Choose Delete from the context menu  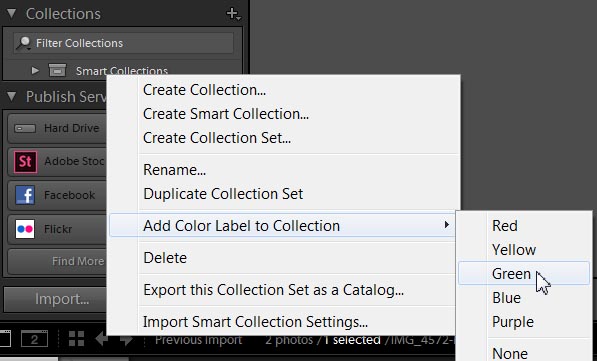(283, 258)
